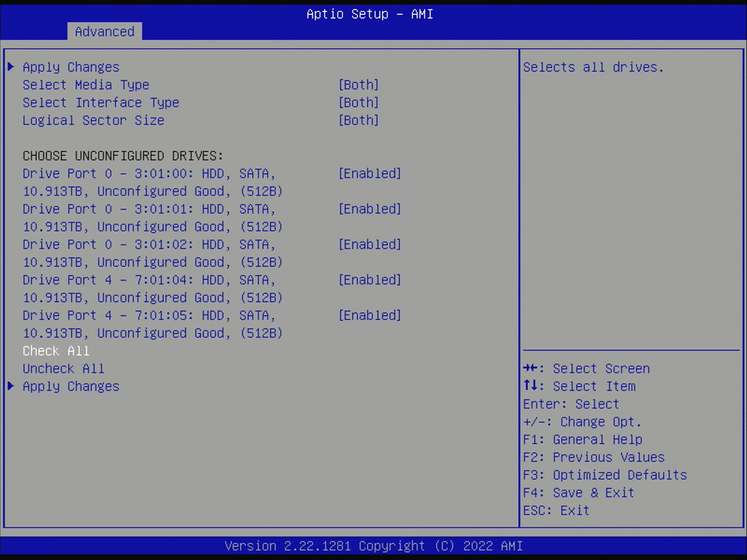Select the top Apply Changes entry
The image size is (747, 560).
pyautogui.click(x=71, y=67)
